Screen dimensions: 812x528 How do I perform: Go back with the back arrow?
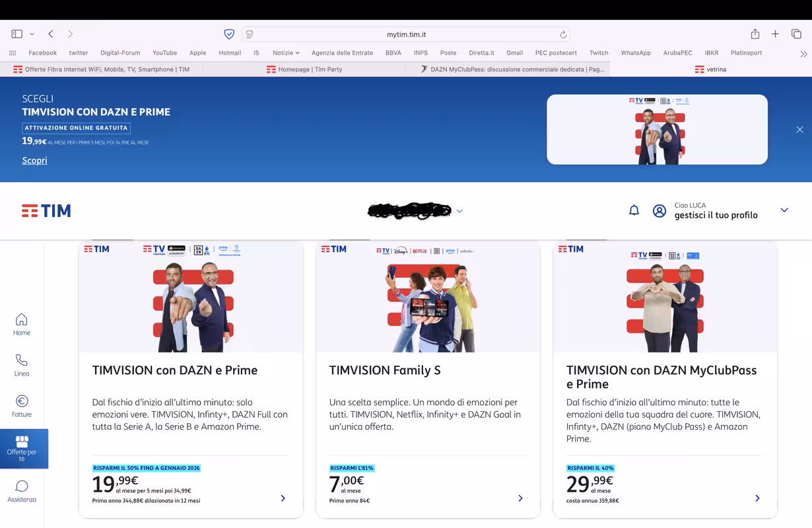click(51, 34)
